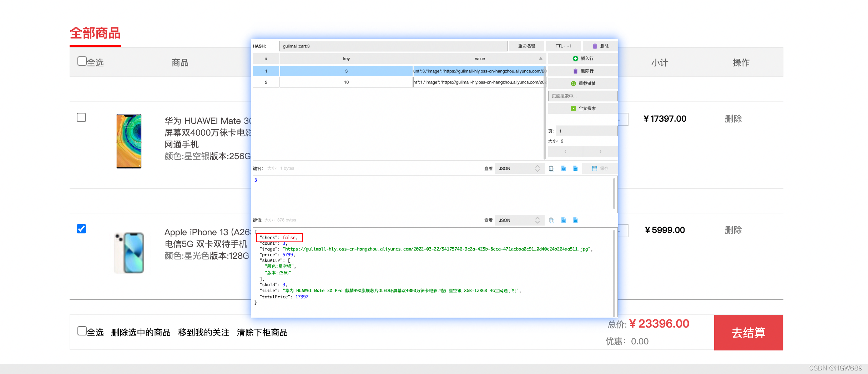Click the 插入行 insert row button
Image resolution: width=868 pixels, height=374 pixels.
click(583, 59)
